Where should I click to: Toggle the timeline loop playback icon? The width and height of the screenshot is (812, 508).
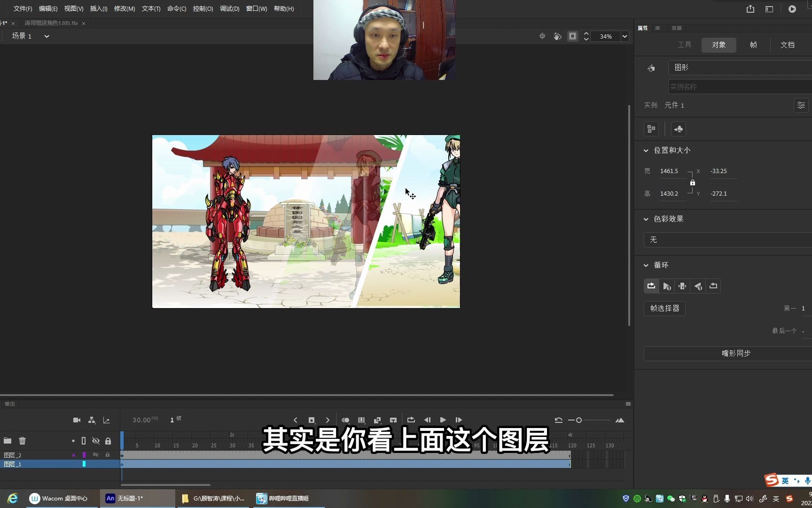411,420
